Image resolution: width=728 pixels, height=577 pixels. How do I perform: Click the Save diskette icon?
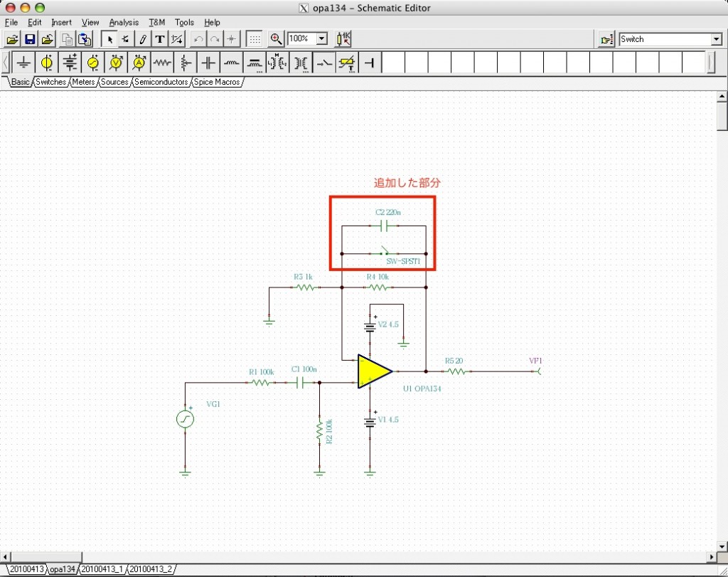click(30, 39)
